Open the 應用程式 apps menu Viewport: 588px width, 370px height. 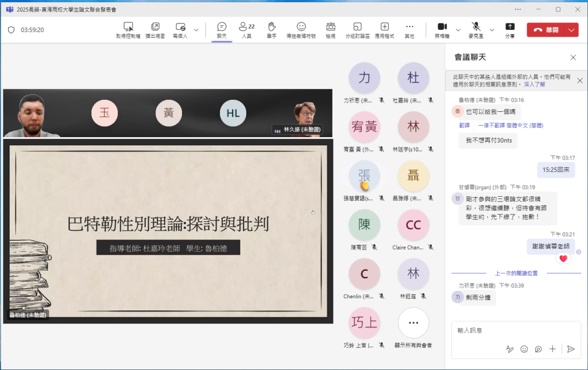point(385,30)
